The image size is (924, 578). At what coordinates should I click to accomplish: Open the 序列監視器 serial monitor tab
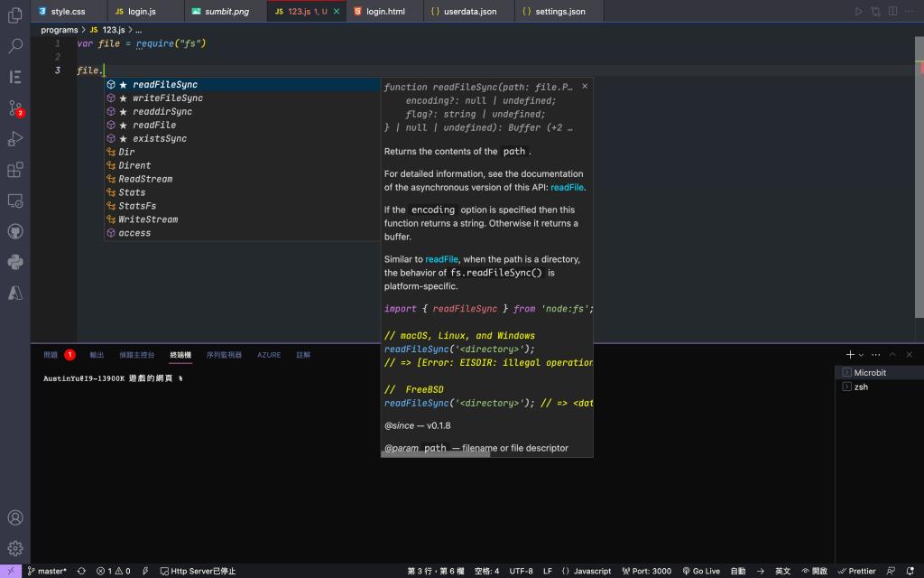coord(224,354)
